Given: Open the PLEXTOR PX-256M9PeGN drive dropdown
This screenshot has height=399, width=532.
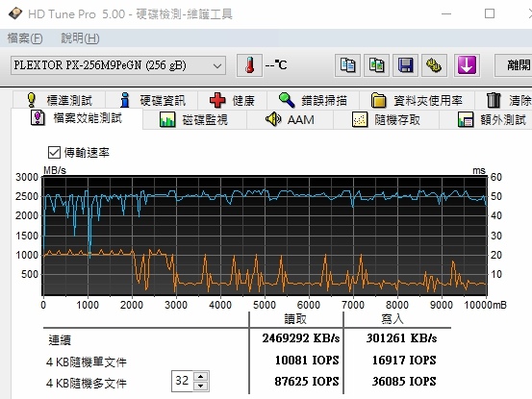Looking at the screenshot, I should point(118,65).
